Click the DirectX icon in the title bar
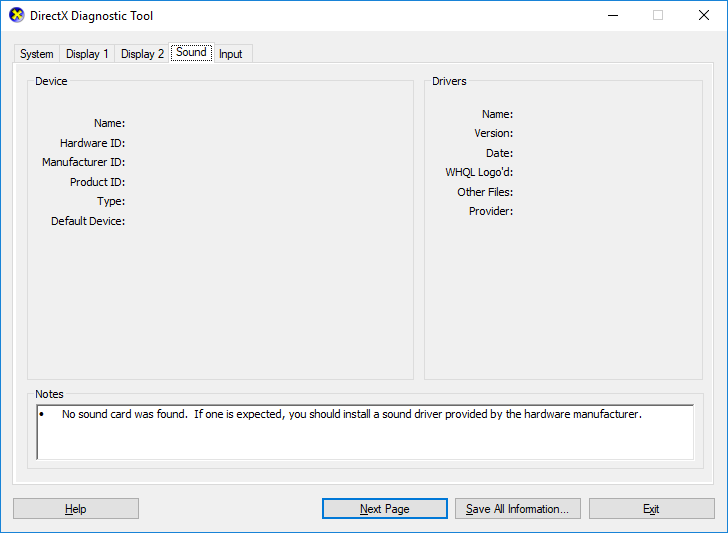The image size is (728, 533). [x=17, y=15]
